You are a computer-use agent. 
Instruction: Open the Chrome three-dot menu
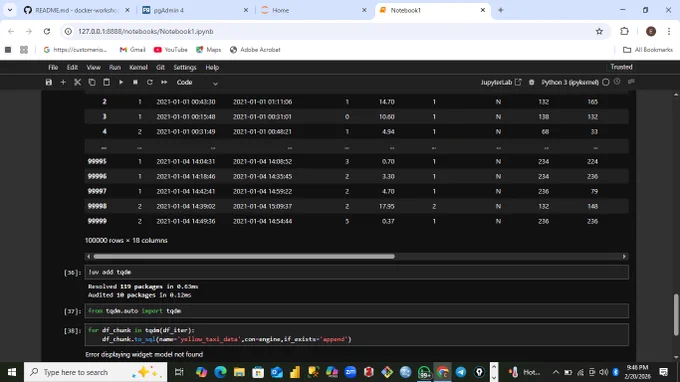pyautogui.click(x=669, y=31)
